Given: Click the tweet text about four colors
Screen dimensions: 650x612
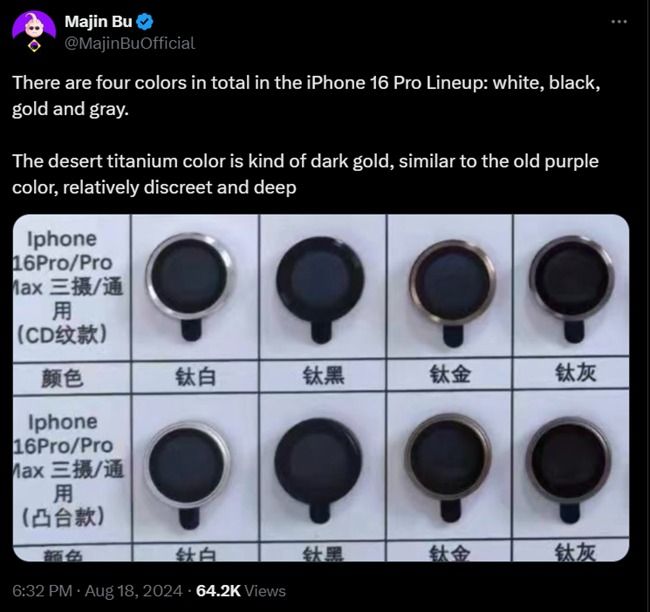Looking at the screenshot, I should (306, 96).
